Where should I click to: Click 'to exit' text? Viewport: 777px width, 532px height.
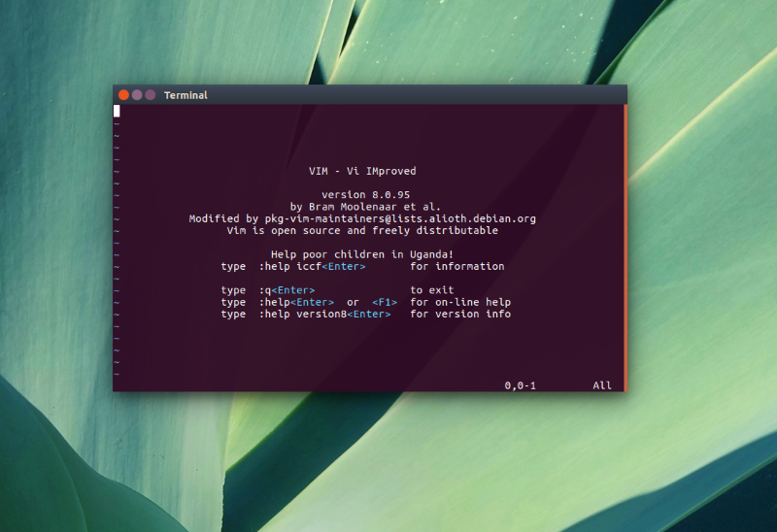431,290
